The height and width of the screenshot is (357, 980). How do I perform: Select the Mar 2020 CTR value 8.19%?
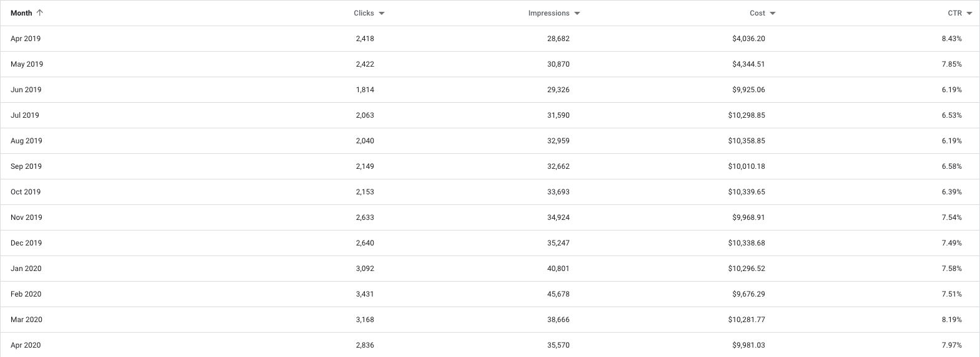[x=951, y=320]
